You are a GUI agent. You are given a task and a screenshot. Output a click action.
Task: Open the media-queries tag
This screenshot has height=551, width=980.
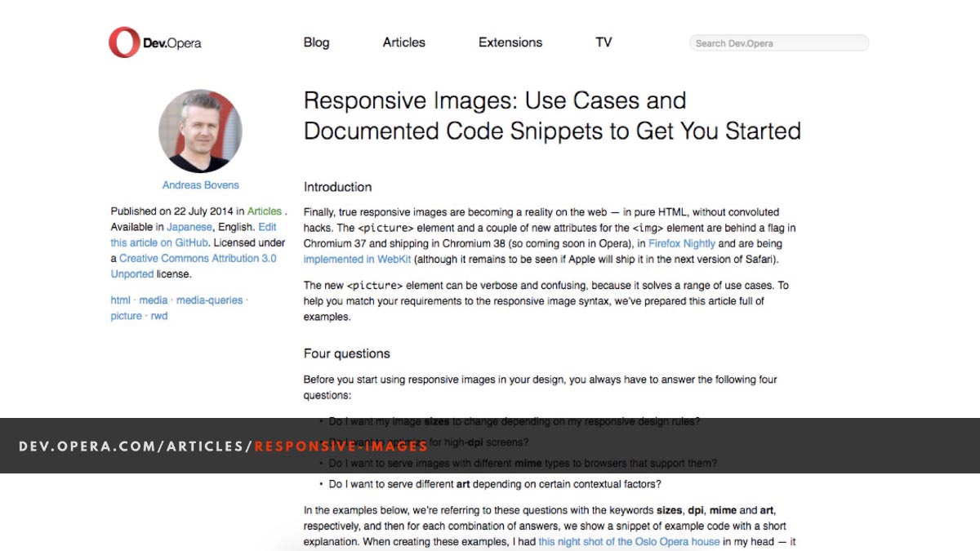(209, 300)
